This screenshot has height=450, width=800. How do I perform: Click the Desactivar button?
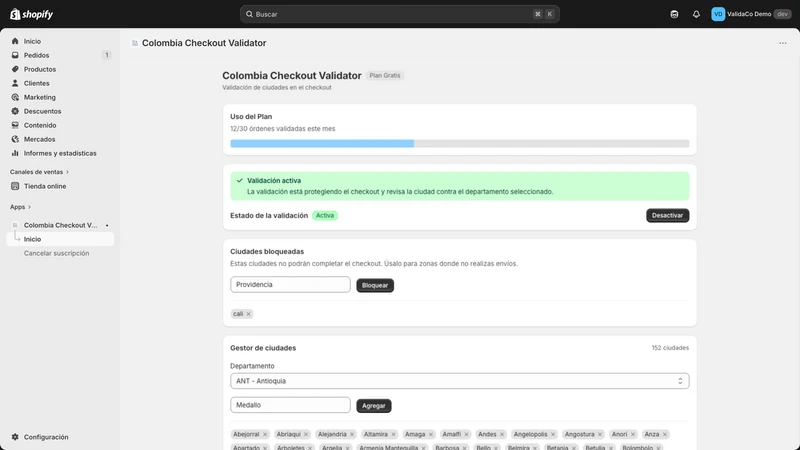pos(667,215)
